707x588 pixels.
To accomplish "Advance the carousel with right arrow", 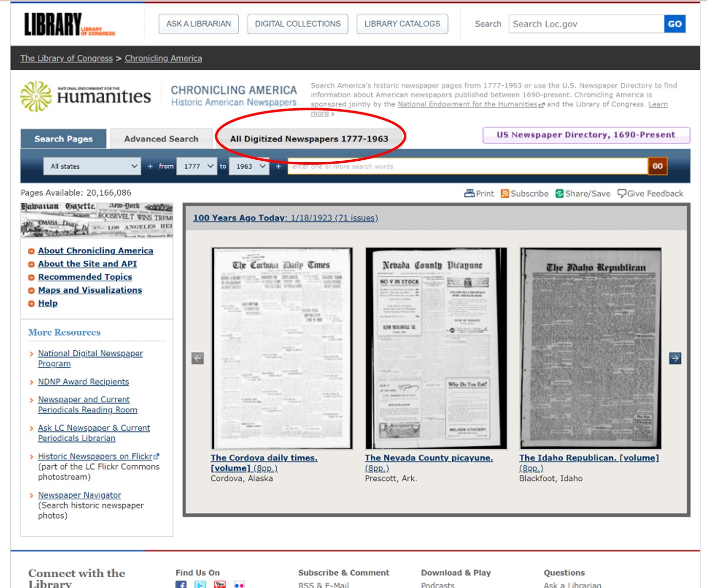I will point(675,359).
